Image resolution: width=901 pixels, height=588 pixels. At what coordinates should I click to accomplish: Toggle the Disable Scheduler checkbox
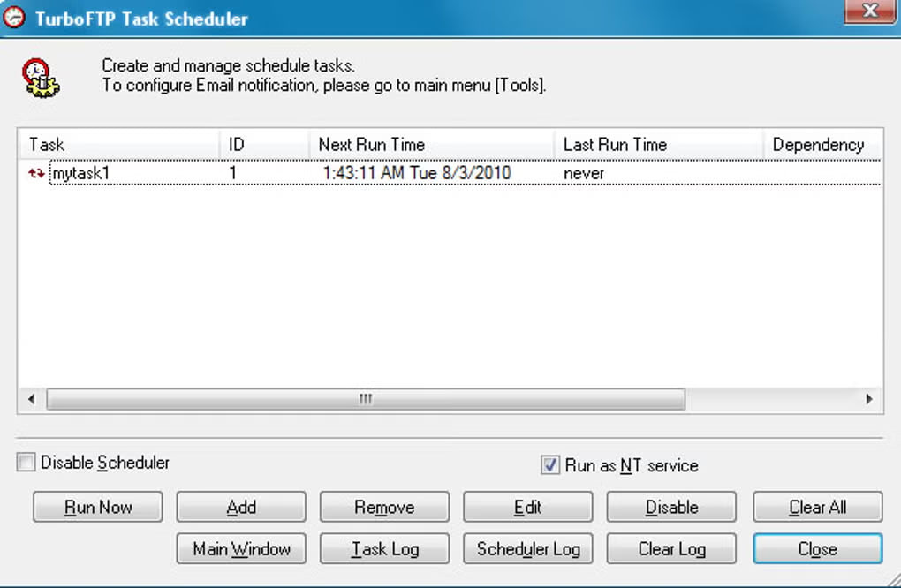coord(26,463)
